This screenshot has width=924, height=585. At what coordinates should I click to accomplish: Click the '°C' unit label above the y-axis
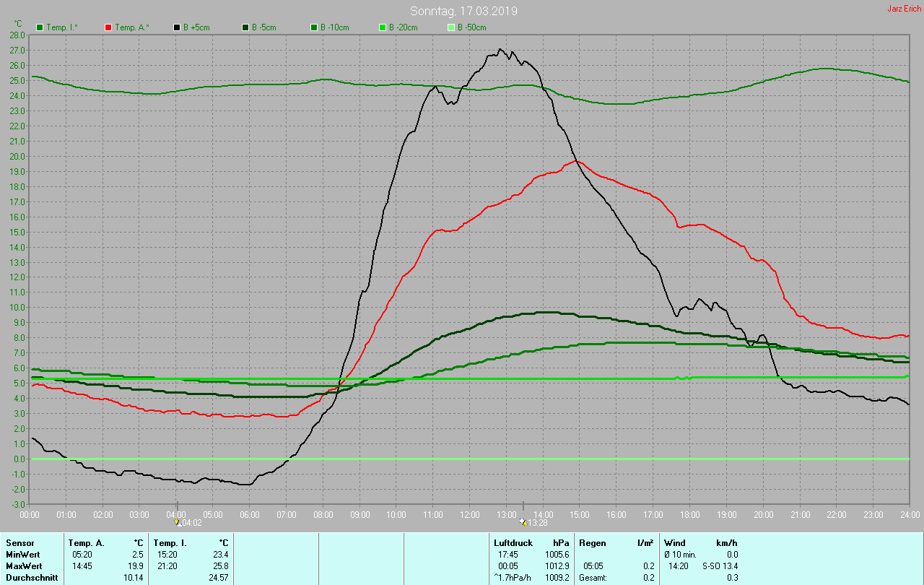[x=19, y=23]
